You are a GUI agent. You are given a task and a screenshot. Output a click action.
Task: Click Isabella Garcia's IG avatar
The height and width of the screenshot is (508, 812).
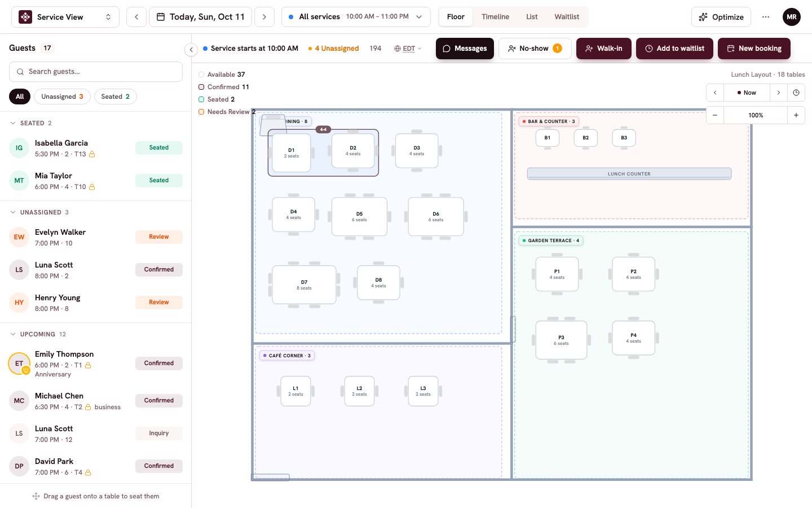coord(19,148)
